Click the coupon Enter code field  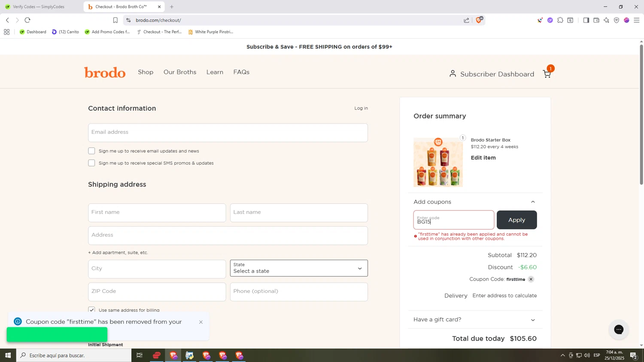click(454, 220)
